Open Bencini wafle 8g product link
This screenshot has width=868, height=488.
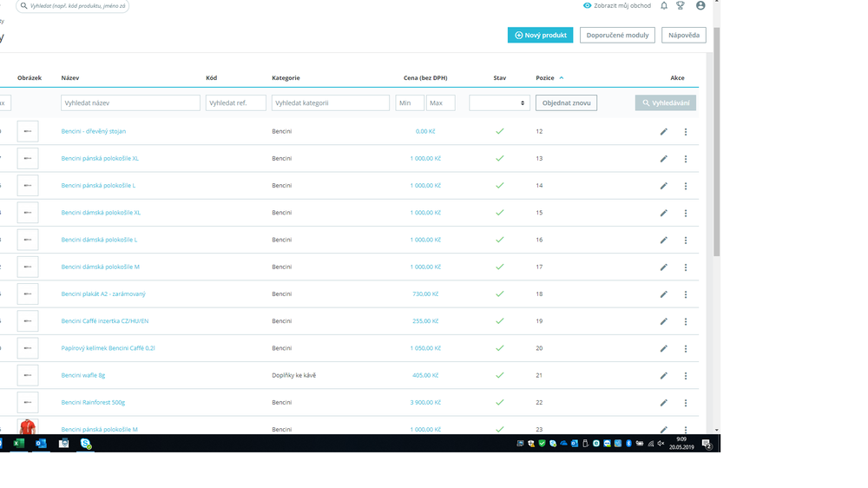pyautogui.click(x=83, y=376)
